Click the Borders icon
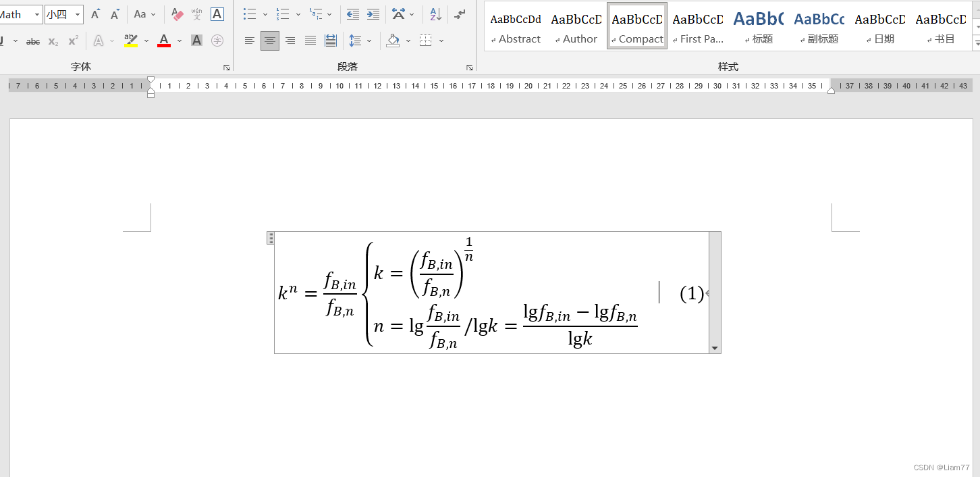 pos(425,41)
